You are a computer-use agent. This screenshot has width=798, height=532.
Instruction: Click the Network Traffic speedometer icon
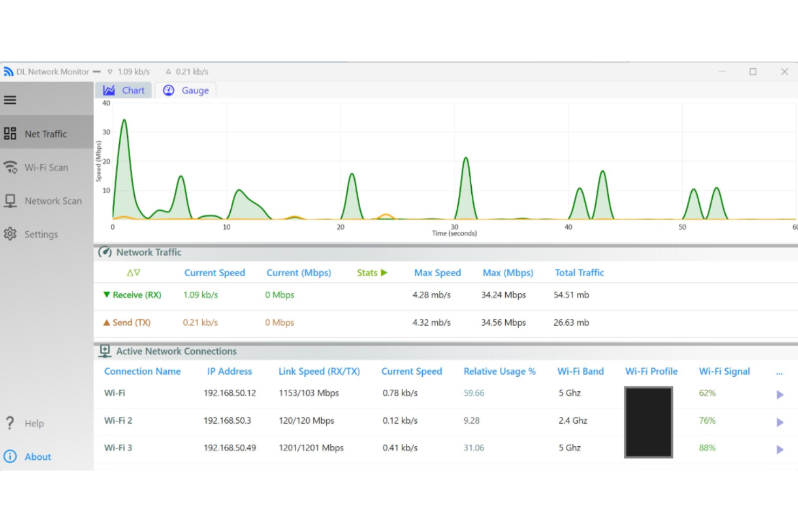105,252
